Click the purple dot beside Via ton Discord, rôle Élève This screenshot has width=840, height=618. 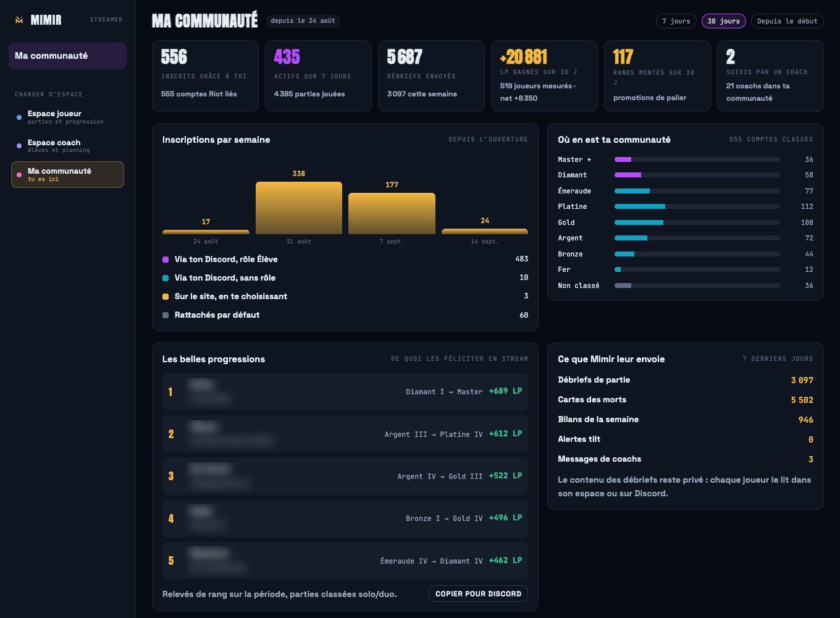click(x=166, y=260)
